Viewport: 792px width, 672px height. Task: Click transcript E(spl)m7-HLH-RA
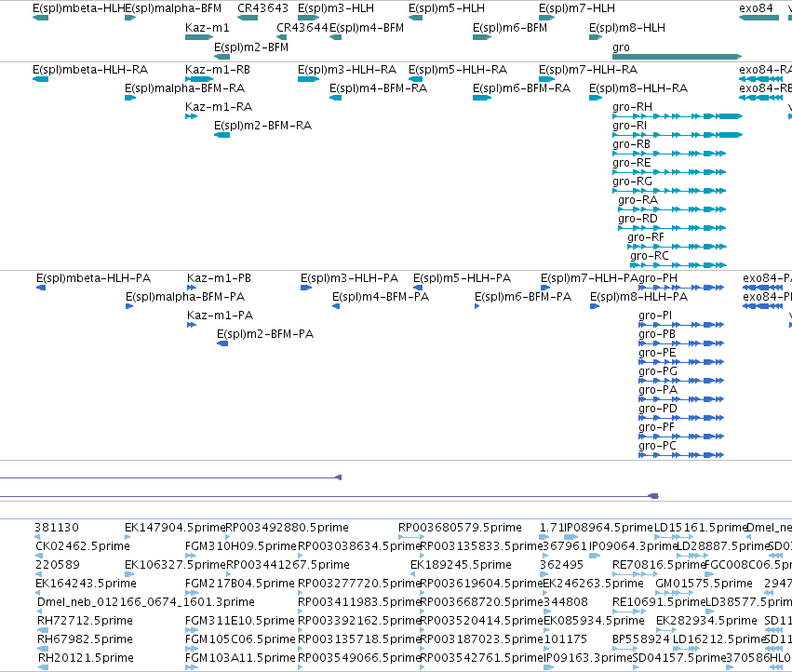588,69
